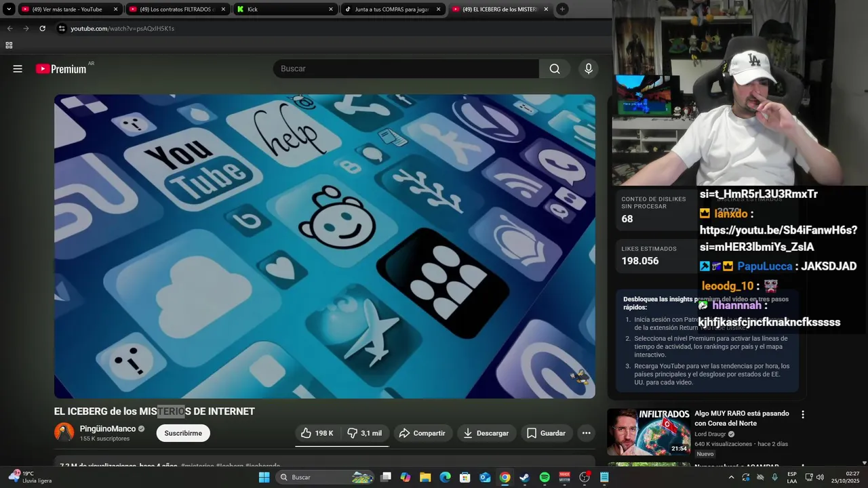Open Microsoft Edge from the taskbar
This screenshot has height=488, width=868.
445,477
